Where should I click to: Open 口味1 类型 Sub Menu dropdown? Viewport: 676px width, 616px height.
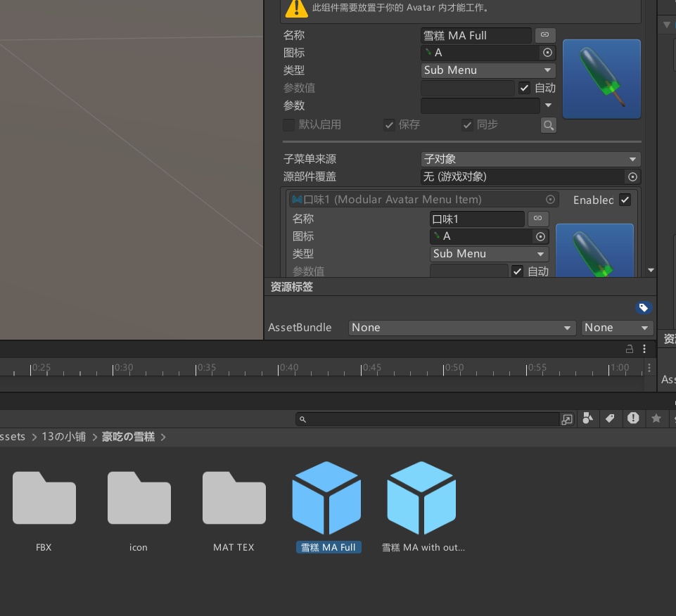pos(489,254)
